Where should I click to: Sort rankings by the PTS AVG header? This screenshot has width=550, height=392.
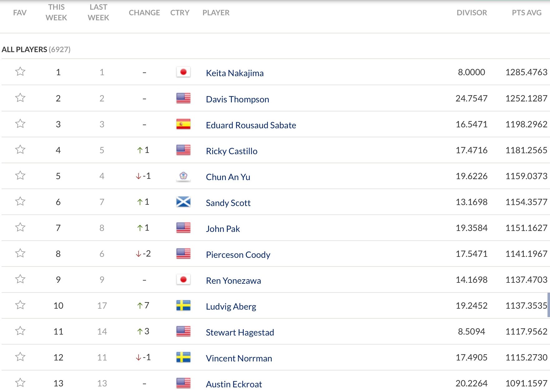[526, 13]
